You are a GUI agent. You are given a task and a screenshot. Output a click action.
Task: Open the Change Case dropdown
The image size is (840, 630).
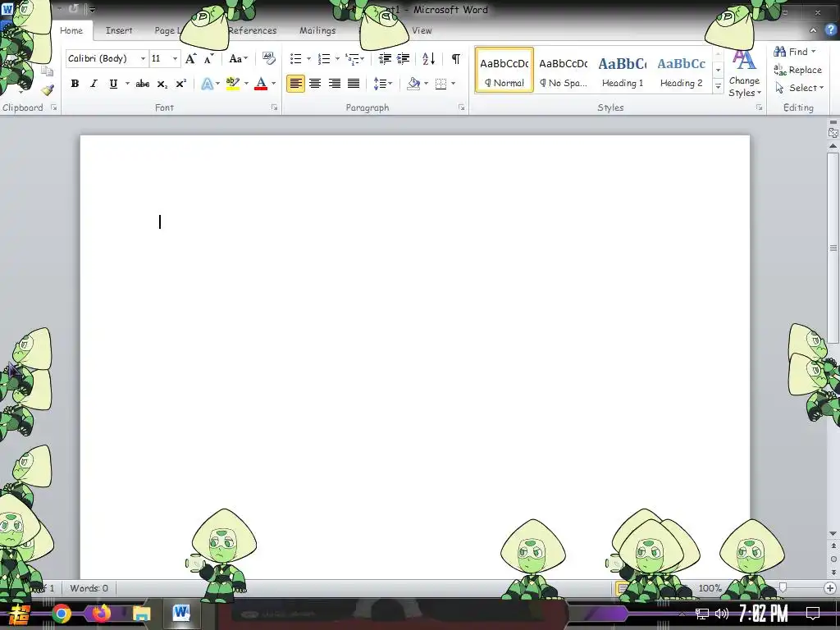point(239,59)
